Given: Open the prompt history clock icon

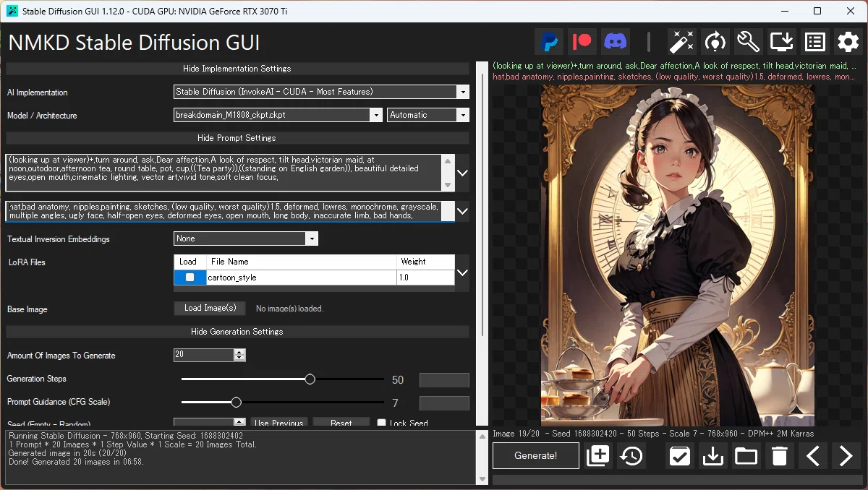Looking at the screenshot, I should (x=631, y=456).
